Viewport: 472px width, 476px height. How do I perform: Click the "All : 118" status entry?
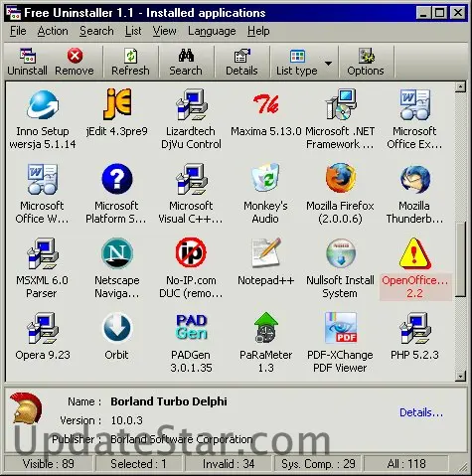(x=406, y=464)
